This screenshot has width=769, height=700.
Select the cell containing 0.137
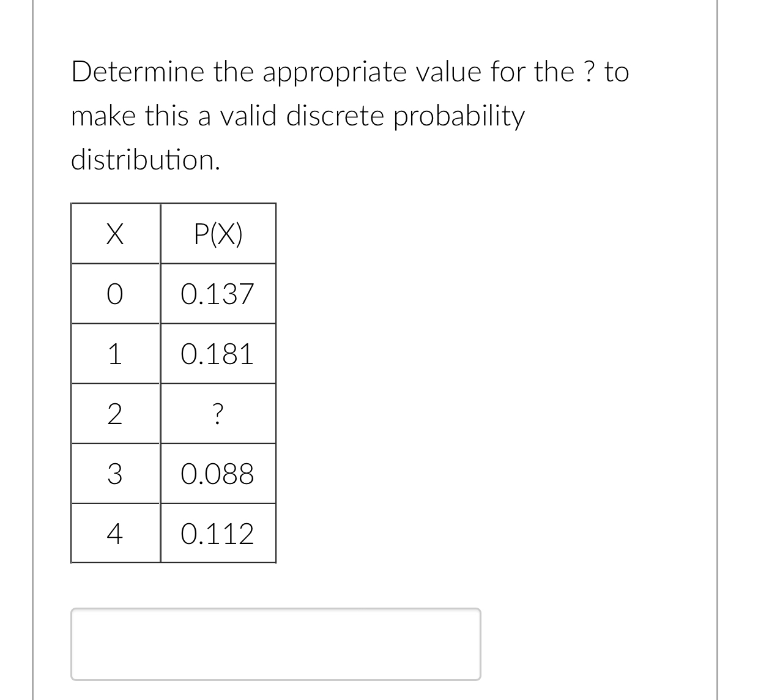[x=218, y=294]
